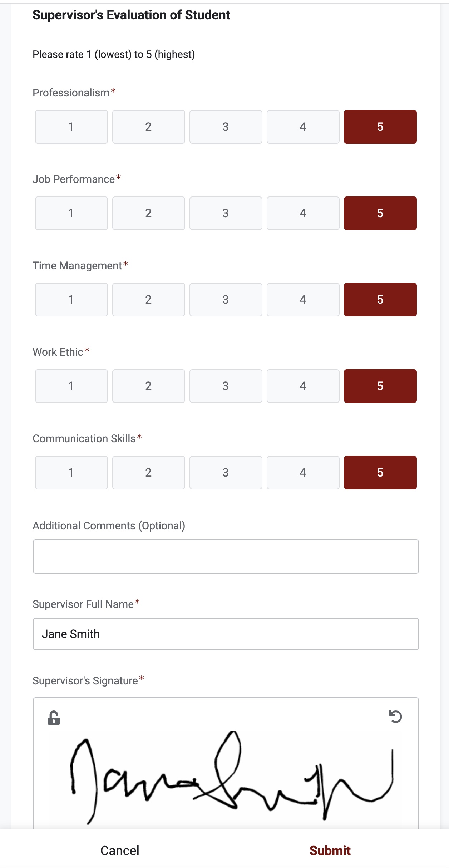Select 3 for Work Ethic
This screenshot has width=449, height=868.
click(x=226, y=386)
